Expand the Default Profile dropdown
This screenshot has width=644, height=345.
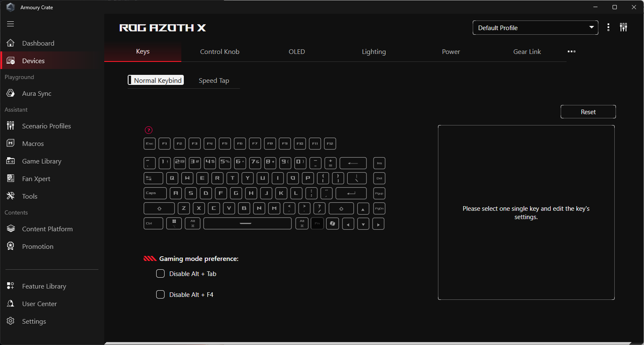535,28
